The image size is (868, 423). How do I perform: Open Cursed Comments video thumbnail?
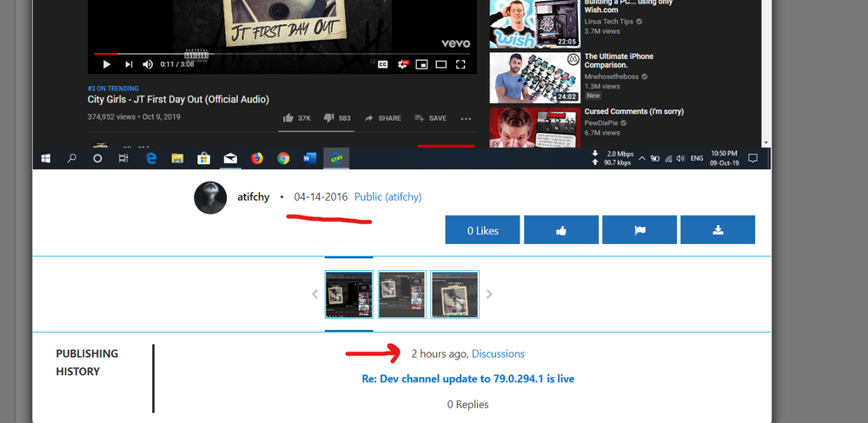click(534, 128)
